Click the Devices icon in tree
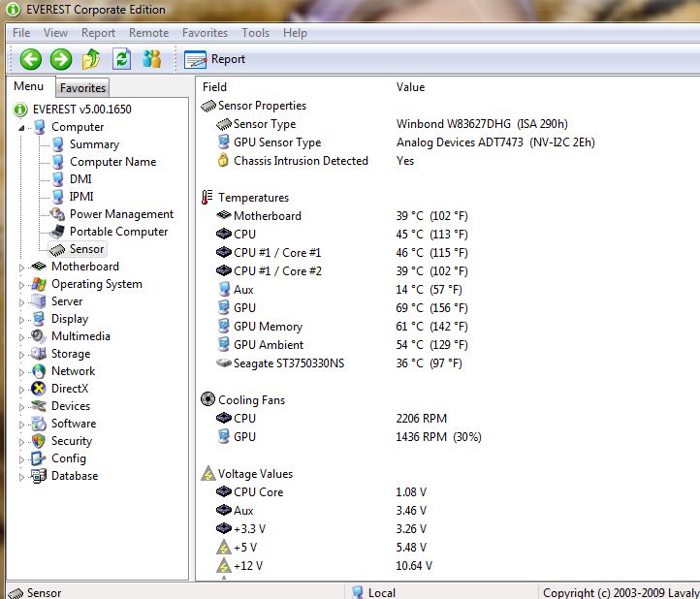700x599 pixels. click(39, 406)
